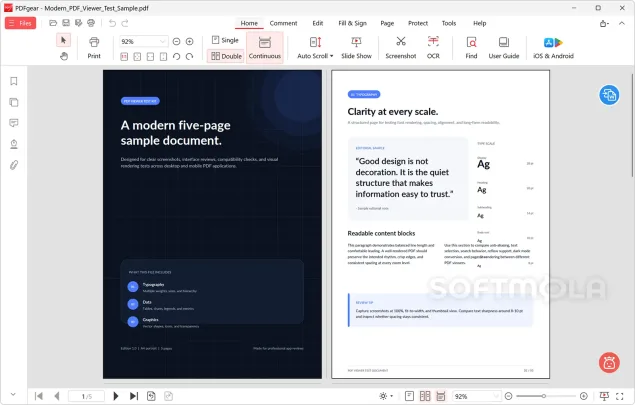The image size is (635, 405).
Task: Open the red Files menu button
Action: (20, 23)
